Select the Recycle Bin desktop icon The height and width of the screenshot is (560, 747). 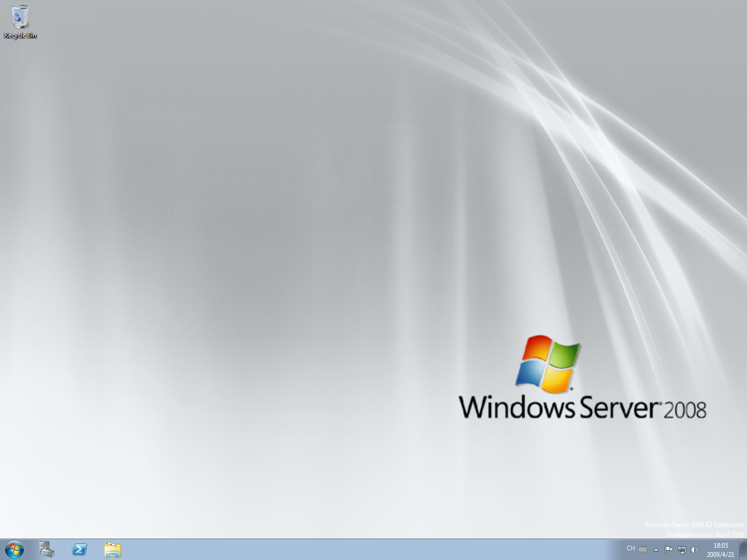[x=20, y=22]
